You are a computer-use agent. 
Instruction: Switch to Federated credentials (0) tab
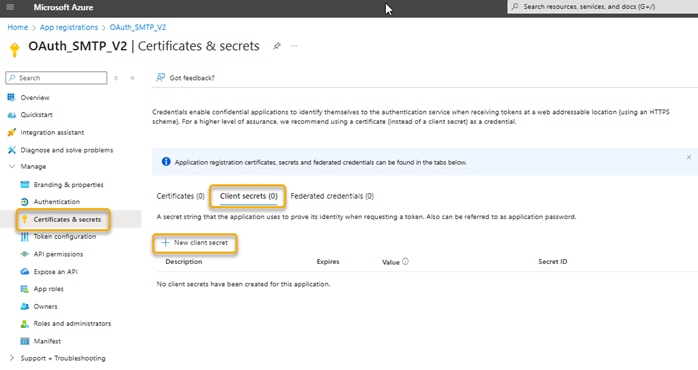(x=332, y=196)
